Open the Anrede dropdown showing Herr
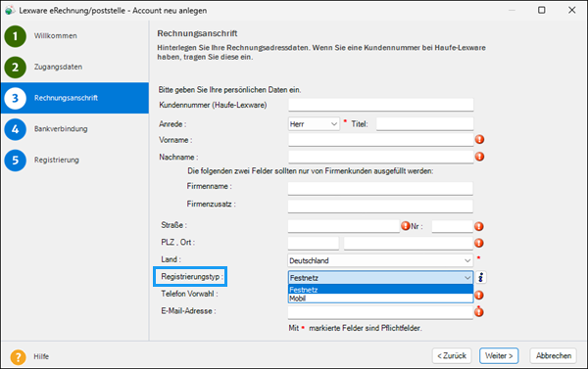Viewport: 588px width, 369px height. click(314, 124)
